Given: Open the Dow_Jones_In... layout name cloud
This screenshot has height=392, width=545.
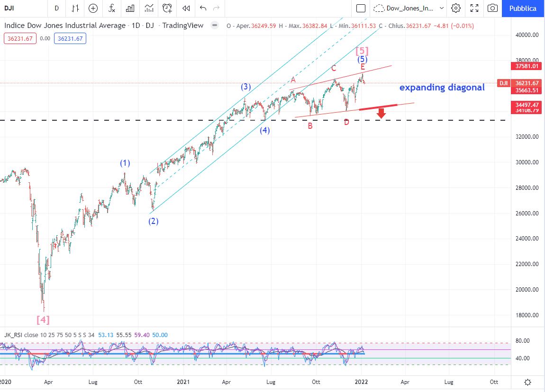Looking at the screenshot, I should click(x=403, y=8).
